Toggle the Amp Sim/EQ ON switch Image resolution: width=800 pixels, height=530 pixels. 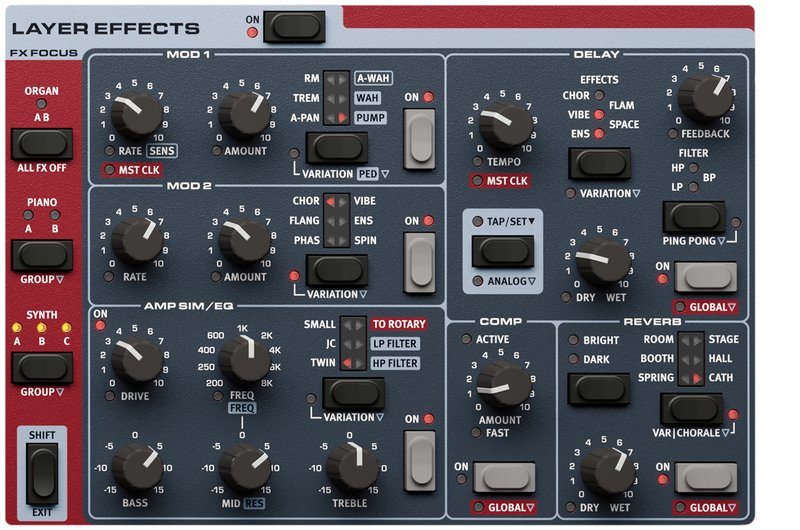(x=419, y=461)
